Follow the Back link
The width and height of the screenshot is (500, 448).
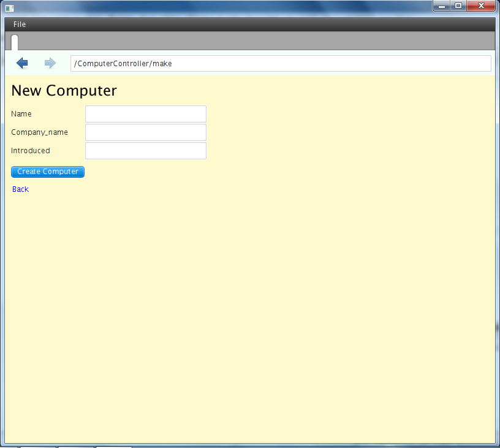pos(20,189)
